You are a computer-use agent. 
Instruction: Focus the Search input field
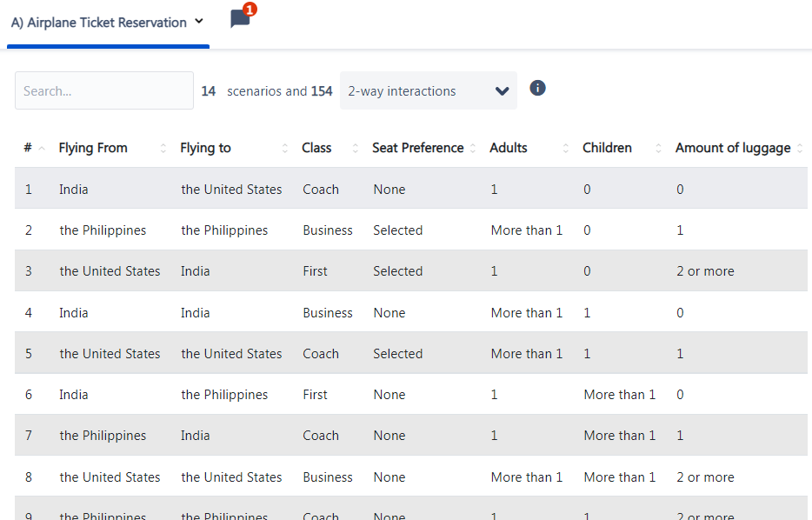tap(104, 90)
